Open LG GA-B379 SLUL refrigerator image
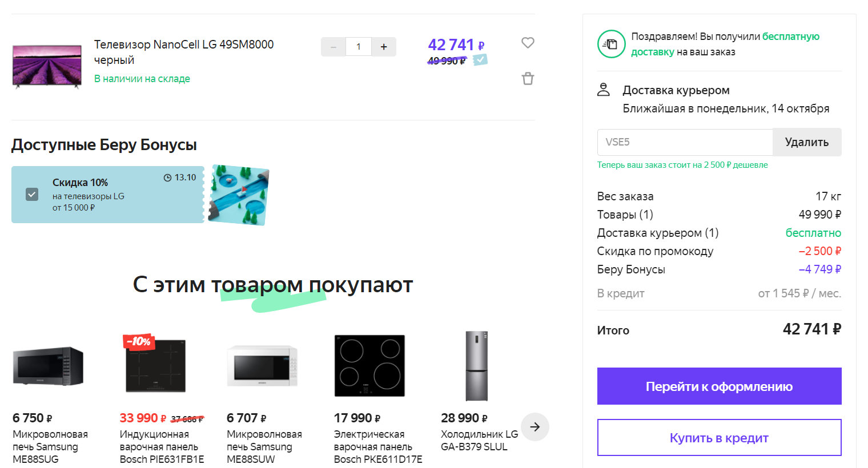Screen dimensions: 868x468 tap(476, 366)
